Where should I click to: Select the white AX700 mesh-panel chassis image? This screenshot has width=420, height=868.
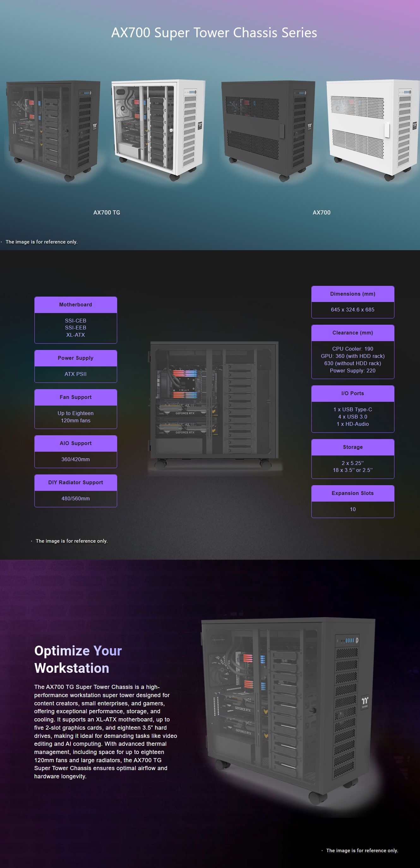(x=373, y=130)
